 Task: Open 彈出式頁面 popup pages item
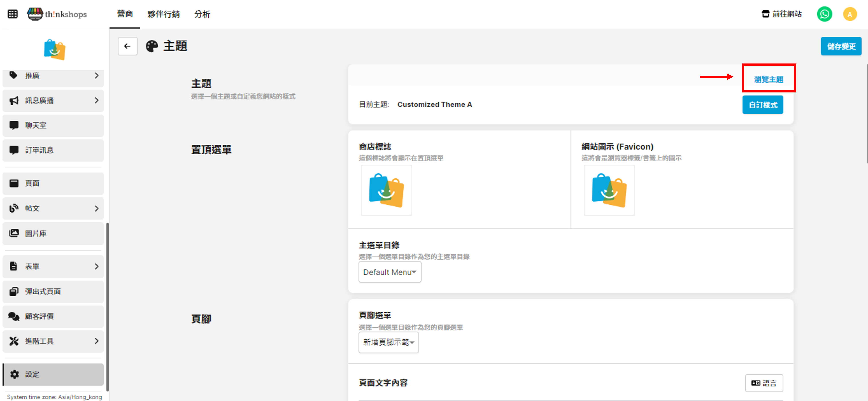click(53, 291)
